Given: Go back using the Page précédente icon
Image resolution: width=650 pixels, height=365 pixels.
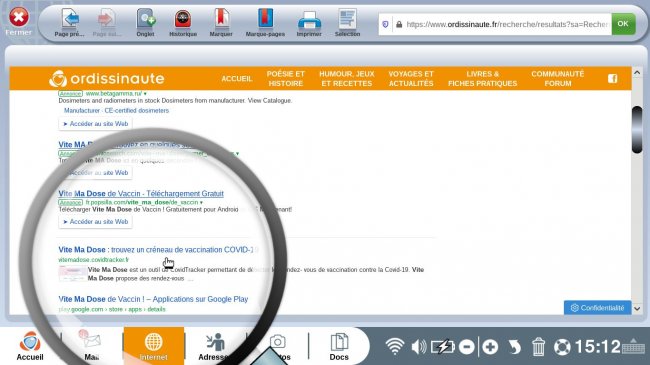Looking at the screenshot, I should tap(70, 22).
